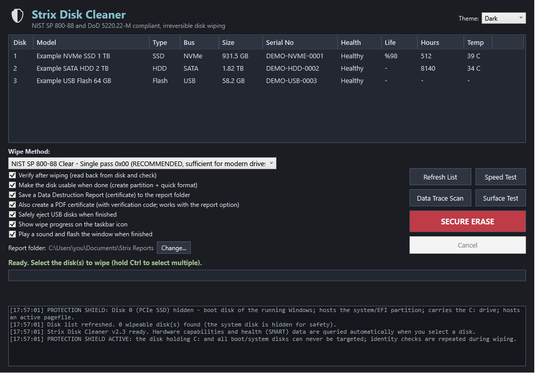Sort by the Bus column header
The width and height of the screenshot is (542, 392).
(199, 42)
